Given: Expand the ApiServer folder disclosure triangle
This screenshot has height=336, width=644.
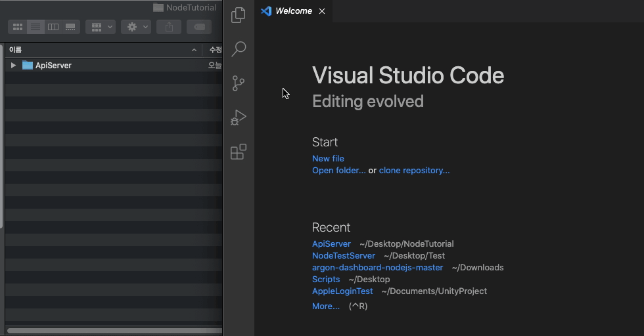Looking at the screenshot, I should (13, 65).
